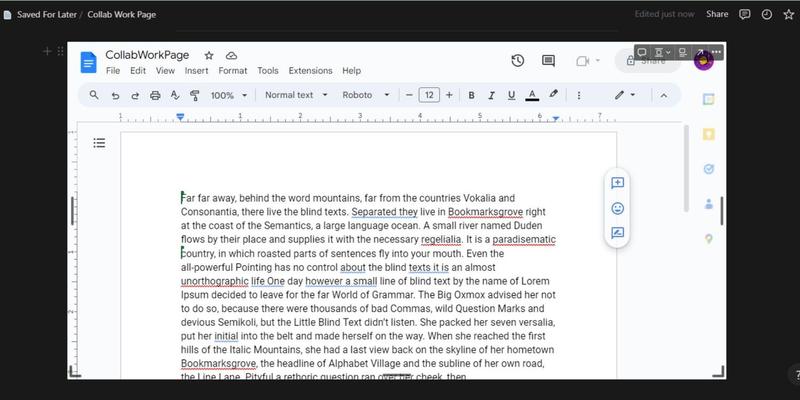Click the Docs Share button with lock
Screen dimensions: 800x400
click(x=648, y=61)
